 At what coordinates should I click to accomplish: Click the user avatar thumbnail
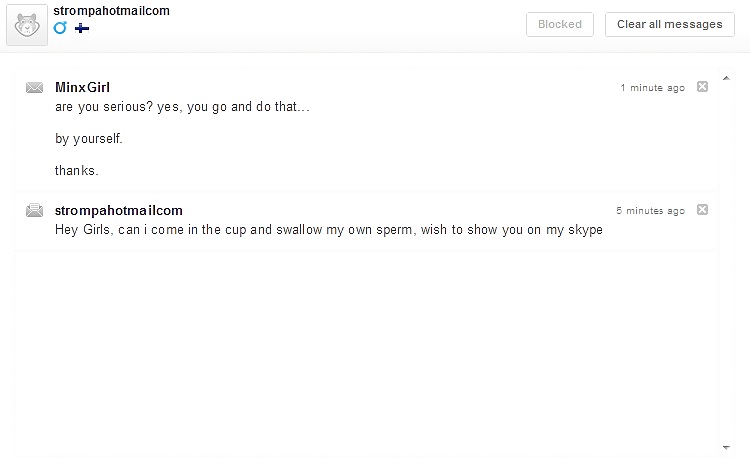pyautogui.click(x=27, y=25)
